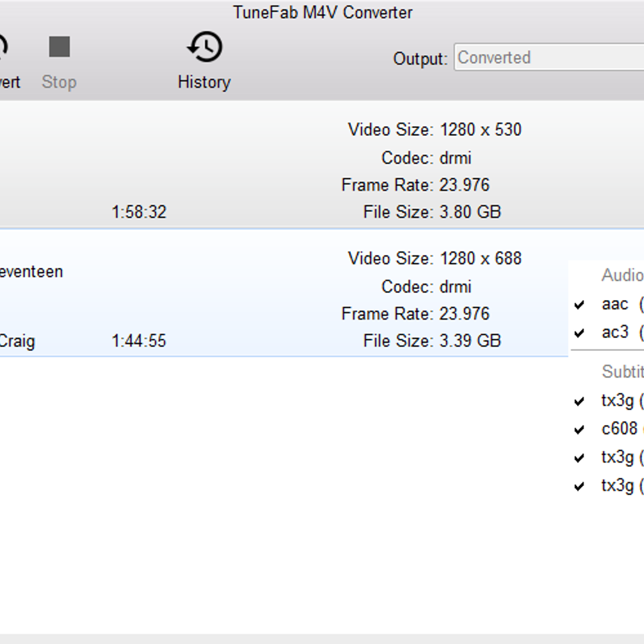
Task: Open the conversion History panel
Action: point(204,59)
